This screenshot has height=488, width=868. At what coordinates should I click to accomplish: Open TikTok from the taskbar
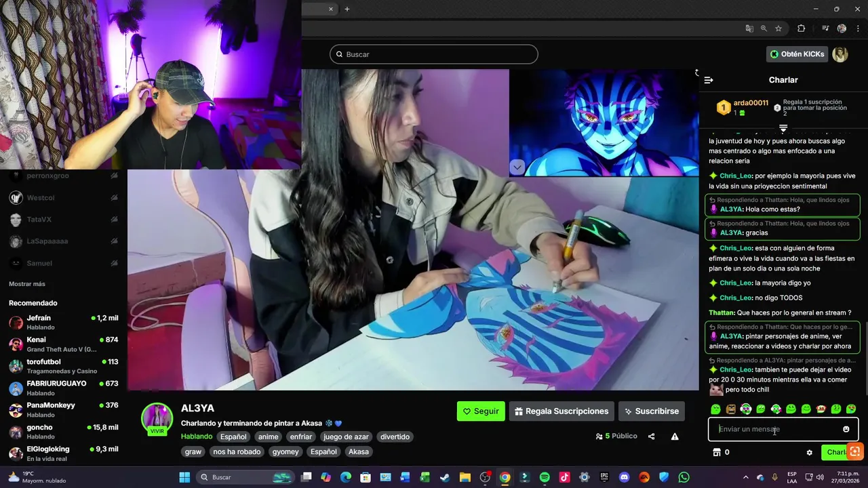coord(564,477)
